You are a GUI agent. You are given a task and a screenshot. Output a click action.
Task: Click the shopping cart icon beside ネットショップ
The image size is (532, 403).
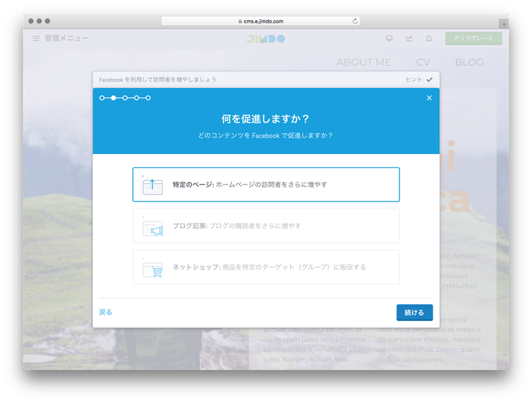click(151, 269)
